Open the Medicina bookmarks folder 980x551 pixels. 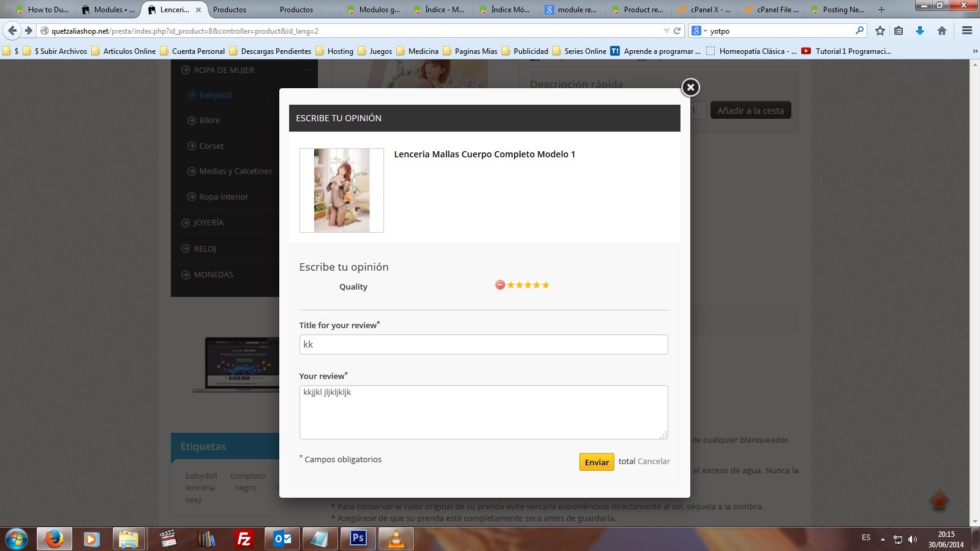pyautogui.click(x=418, y=51)
